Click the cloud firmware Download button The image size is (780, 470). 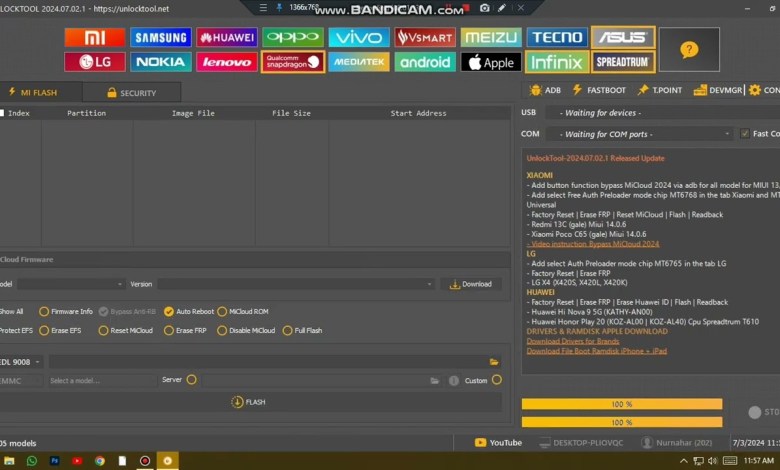tap(471, 284)
